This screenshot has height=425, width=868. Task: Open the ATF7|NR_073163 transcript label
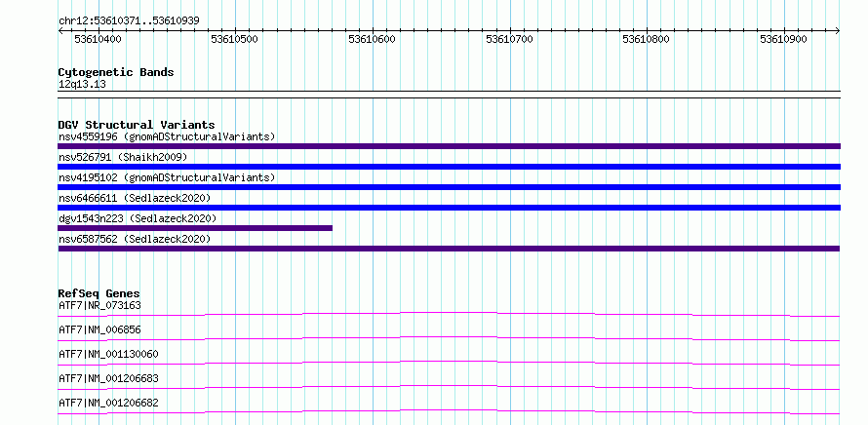99,305
